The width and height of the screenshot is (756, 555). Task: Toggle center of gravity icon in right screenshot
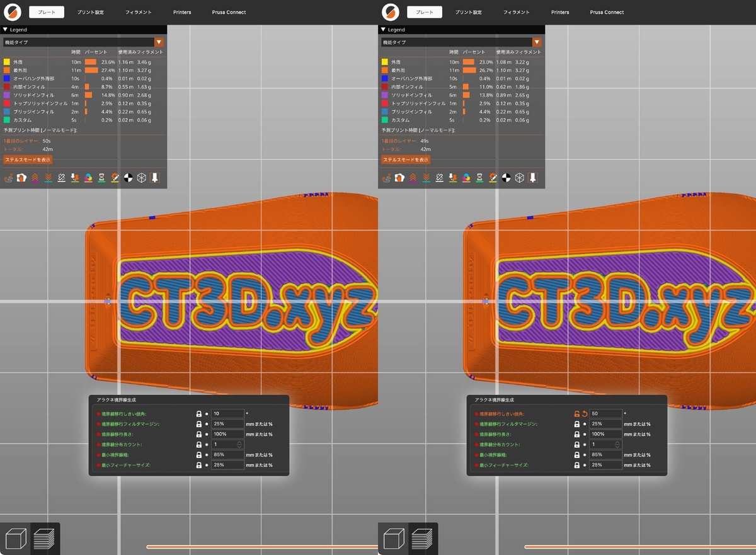pos(506,178)
